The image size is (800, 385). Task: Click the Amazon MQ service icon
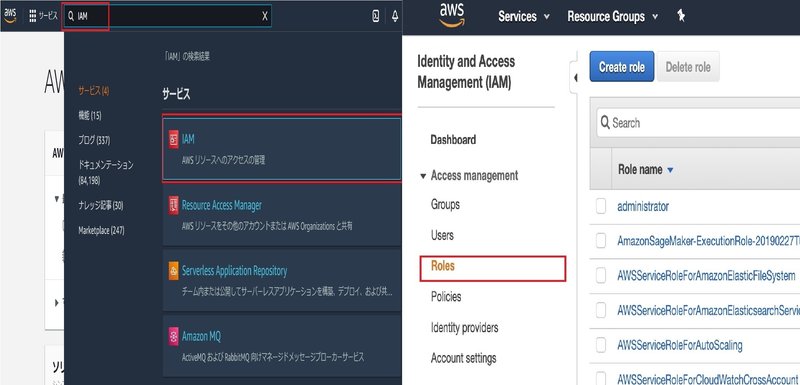pos(173,337)
